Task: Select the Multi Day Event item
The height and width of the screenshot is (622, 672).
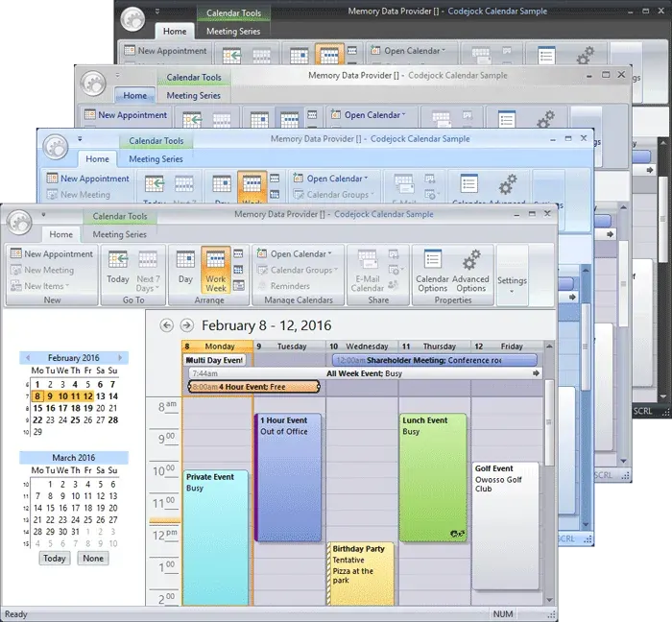Action: click(214, 360)
